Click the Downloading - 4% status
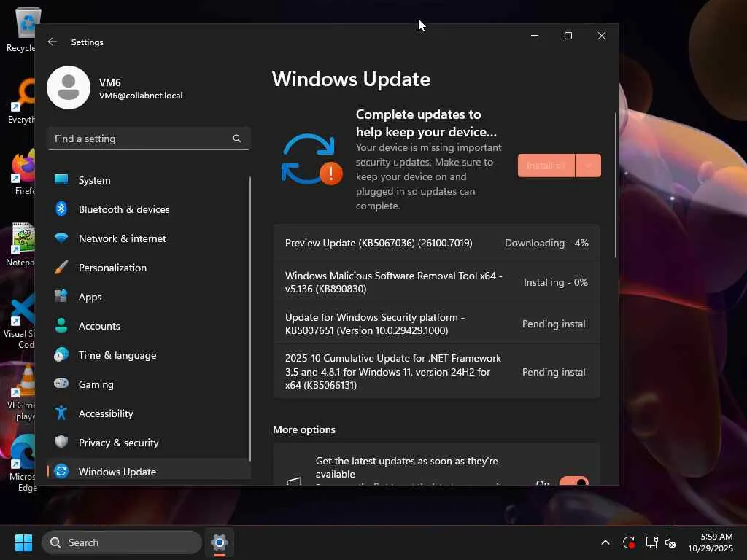 click(x=546, y=243)
